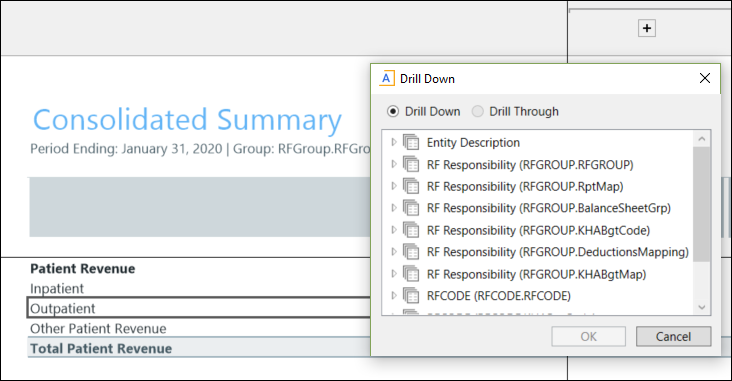The image size is (732, 381).
Task: Select the Drill Down radio button
Action: point(393,112)
